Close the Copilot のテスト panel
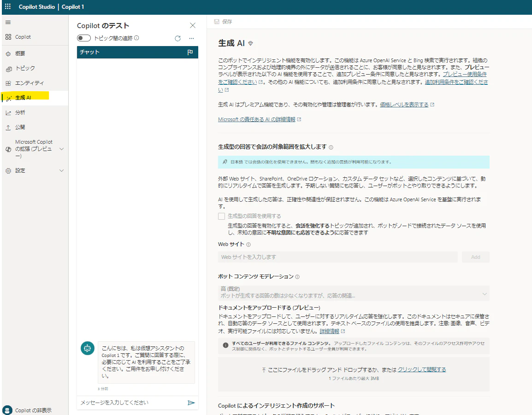 (193, 25)
